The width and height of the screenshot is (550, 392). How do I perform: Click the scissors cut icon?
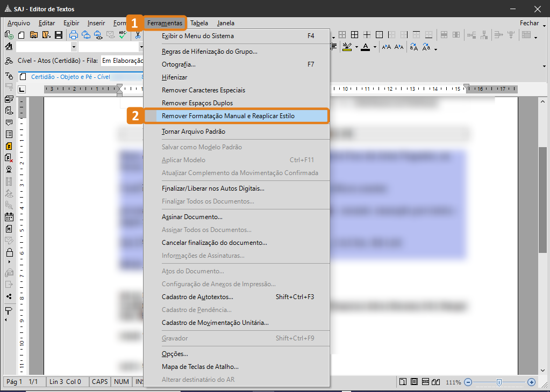[138, 35]
